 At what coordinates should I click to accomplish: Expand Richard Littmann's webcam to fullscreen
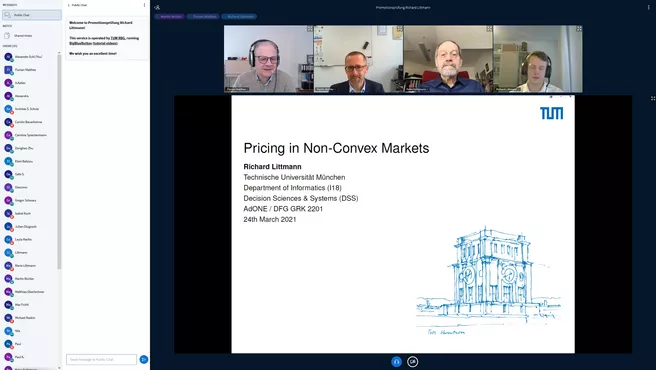579,29
